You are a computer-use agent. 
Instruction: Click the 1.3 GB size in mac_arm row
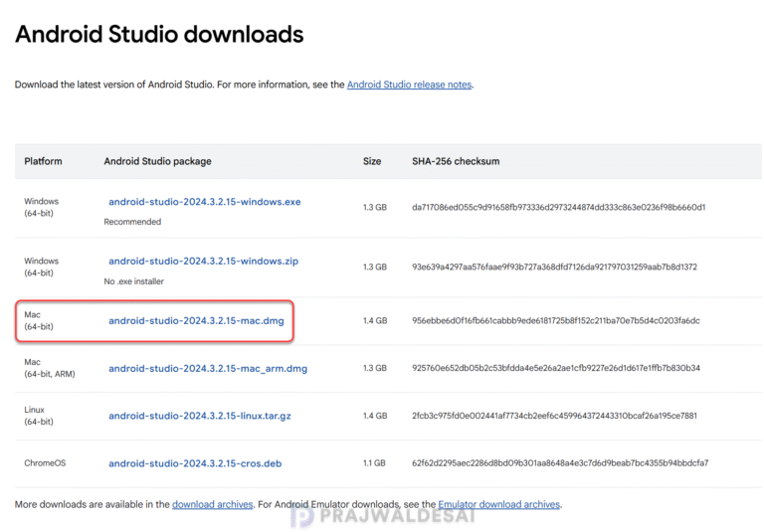click(x=375, y=368)
